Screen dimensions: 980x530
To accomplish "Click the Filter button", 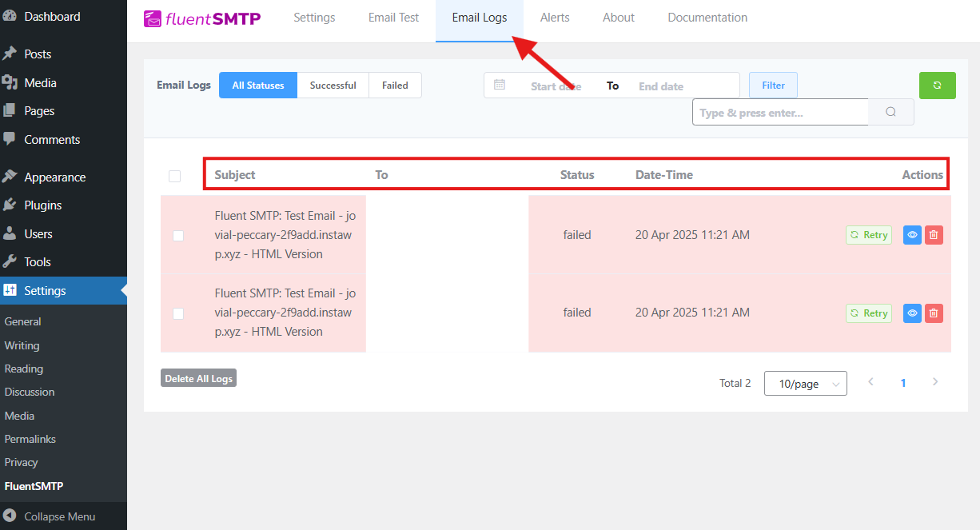I will pos(773,86).
